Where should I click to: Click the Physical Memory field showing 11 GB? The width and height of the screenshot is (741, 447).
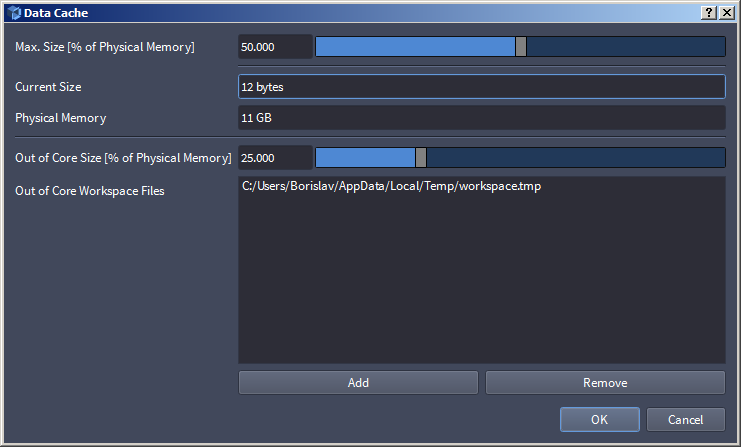click(x=482, y=118)
